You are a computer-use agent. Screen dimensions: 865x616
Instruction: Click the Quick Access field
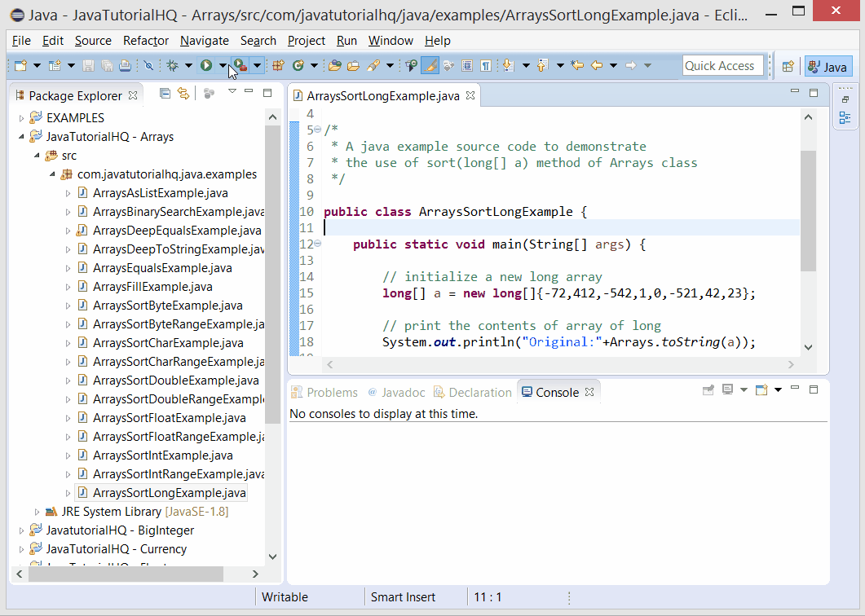722,65
